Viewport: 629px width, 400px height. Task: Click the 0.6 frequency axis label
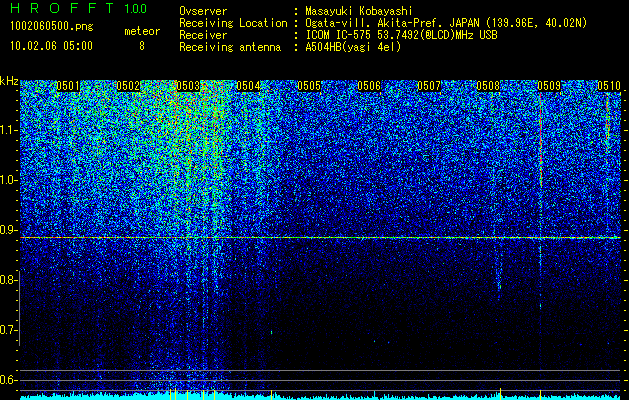[8, 380]
